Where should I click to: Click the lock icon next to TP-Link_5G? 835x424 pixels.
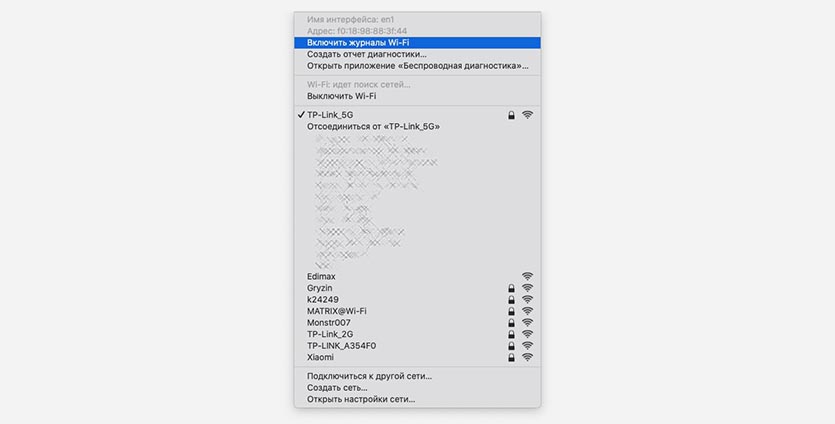(x=511, y=115)
